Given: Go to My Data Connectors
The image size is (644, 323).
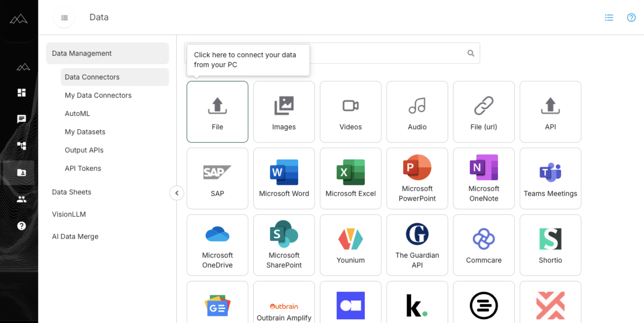Looking at the screenshot, I should [98, 95].
